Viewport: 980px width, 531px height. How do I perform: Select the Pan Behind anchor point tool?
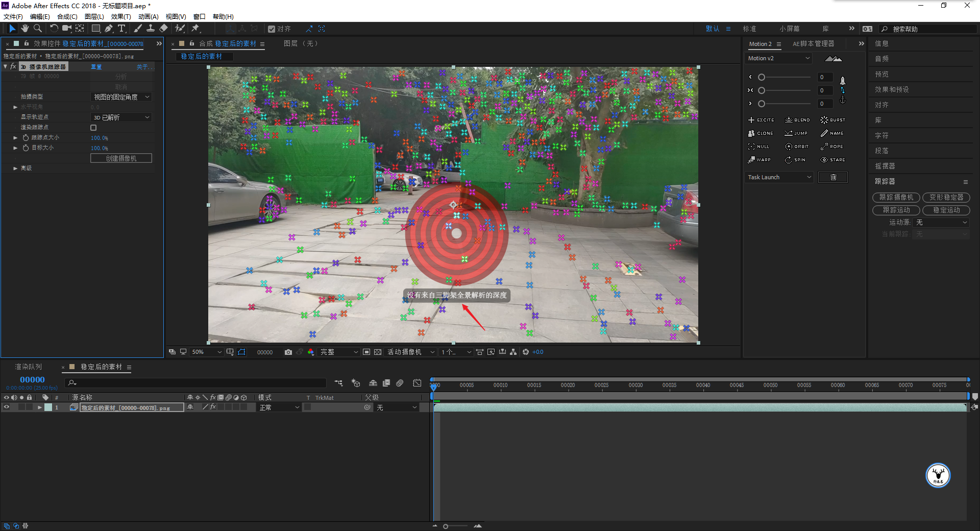80,29
